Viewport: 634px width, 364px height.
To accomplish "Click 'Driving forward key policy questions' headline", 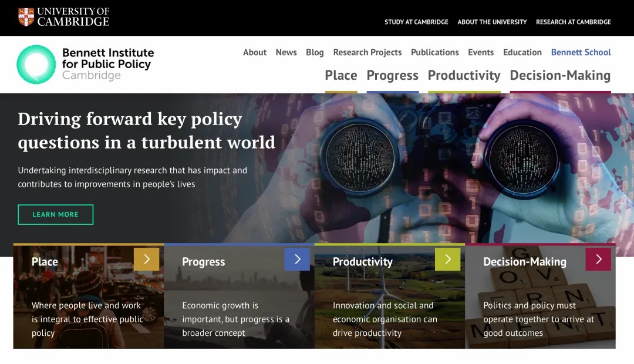I will pyautogui.click(x=146, y=130).
